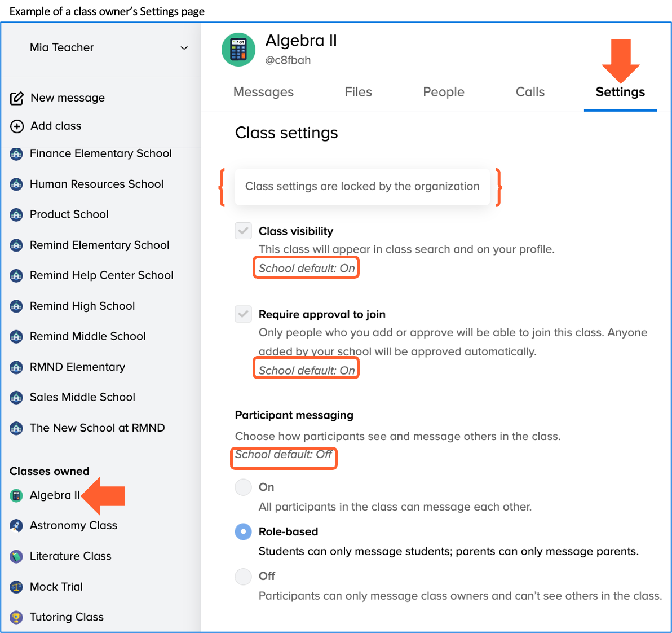Toggle the Class visibility checkbox
Screen dimensions: 672x633
tap(243, 231)
